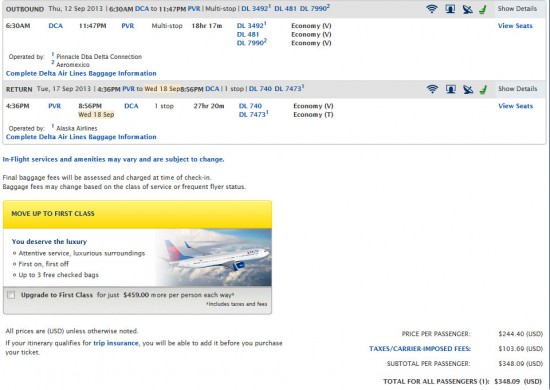Open View Seats for return flight
Viewport: 550px width, 390px height.
[515, 106]
